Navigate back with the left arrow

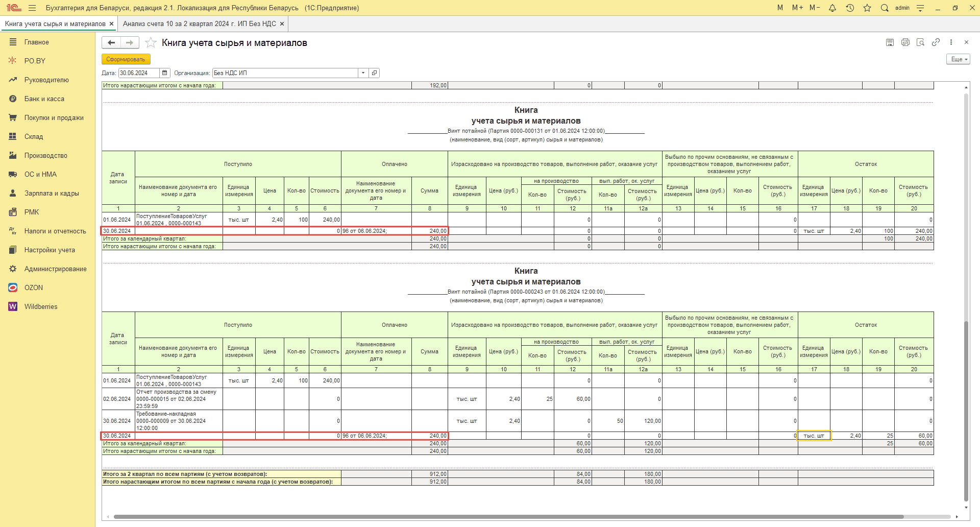pyautogui.click(x=111, y=43)
